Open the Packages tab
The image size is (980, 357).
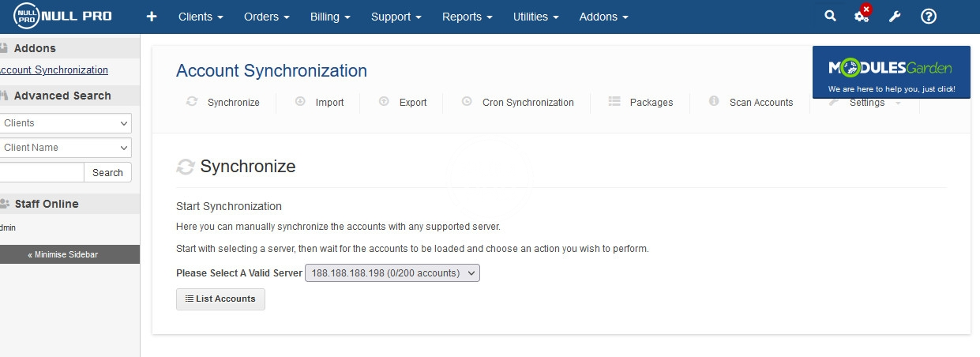tap(641, 102)
